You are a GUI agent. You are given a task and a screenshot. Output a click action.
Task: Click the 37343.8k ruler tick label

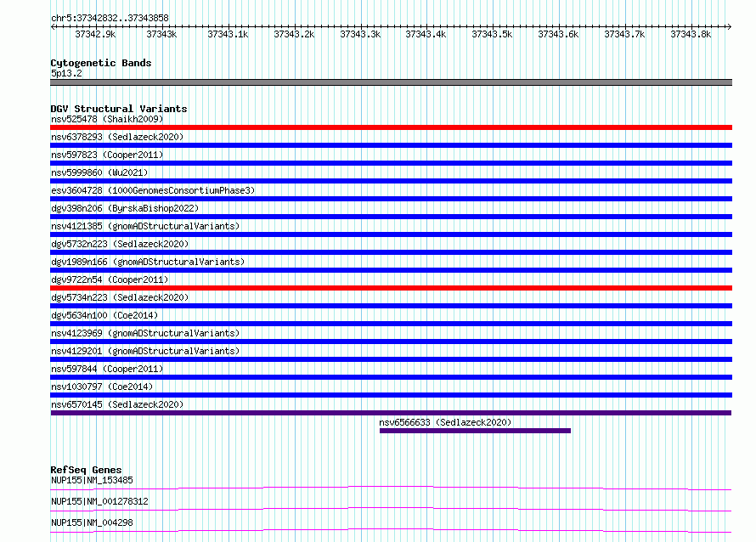point(691,34)
